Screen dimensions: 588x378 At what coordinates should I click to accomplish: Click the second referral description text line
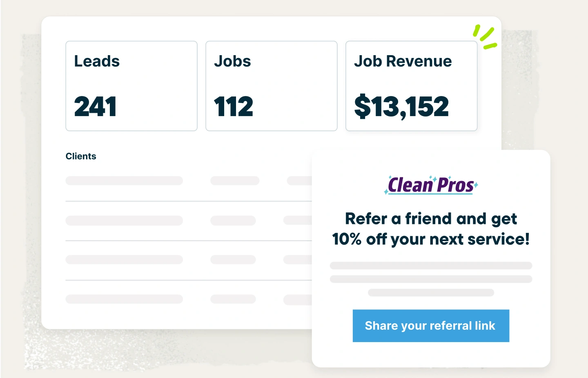(x=431, y=279)
